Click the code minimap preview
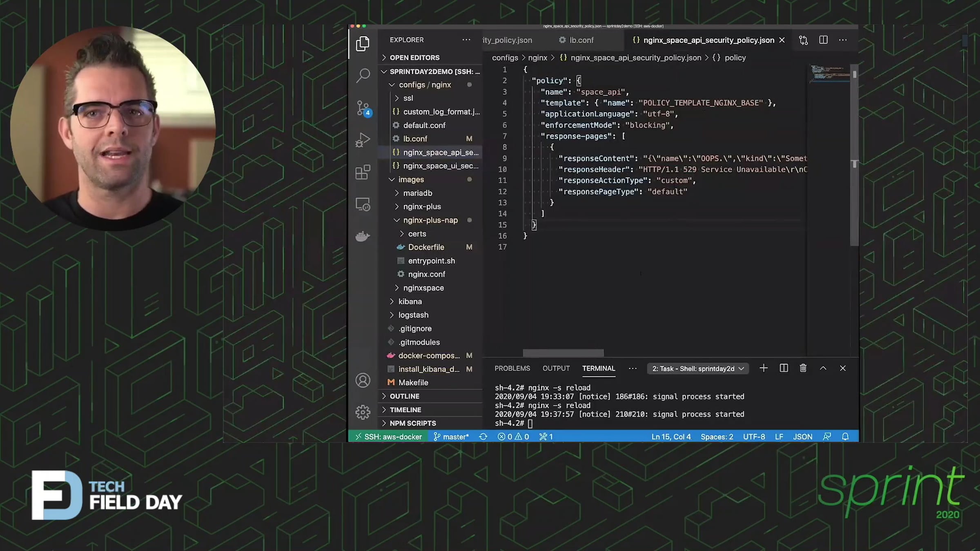Screen dimensions: 980x551 click(829, 73)
